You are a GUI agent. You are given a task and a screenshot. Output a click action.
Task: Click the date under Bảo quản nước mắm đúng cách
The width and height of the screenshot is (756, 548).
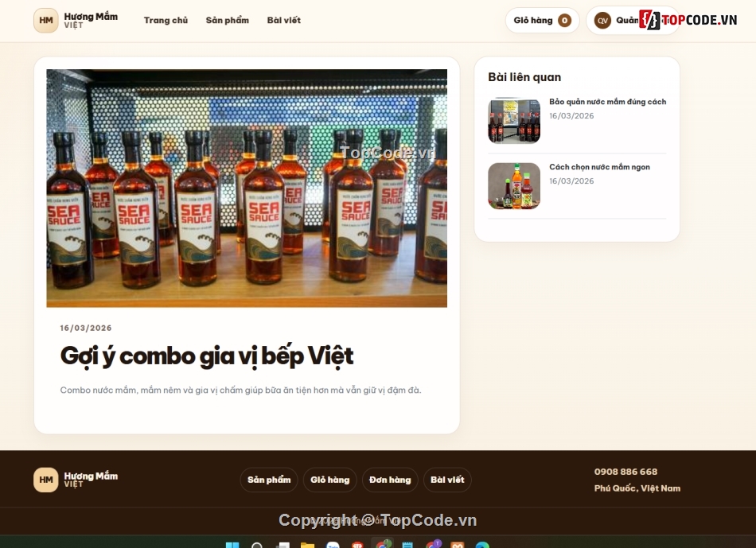pyautogui.click(x=571, y=115)
